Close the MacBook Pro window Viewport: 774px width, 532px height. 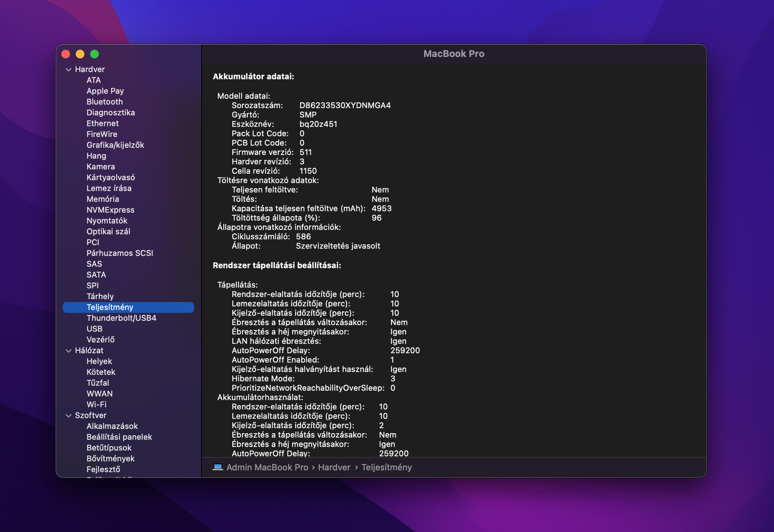[x=66, y=54]
